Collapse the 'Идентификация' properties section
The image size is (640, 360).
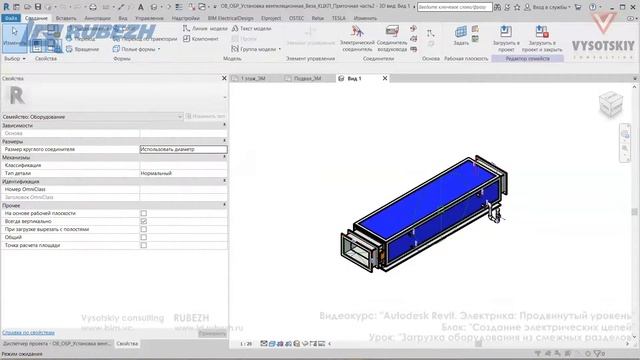click(224, 181)
